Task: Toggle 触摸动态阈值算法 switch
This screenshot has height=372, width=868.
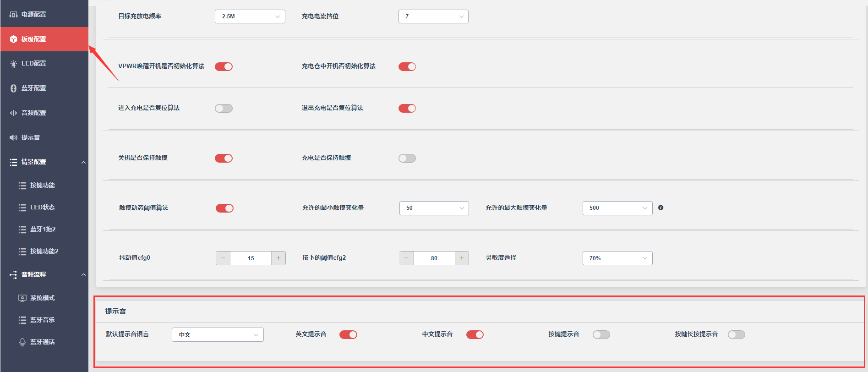Action: [x=225, y=208]
